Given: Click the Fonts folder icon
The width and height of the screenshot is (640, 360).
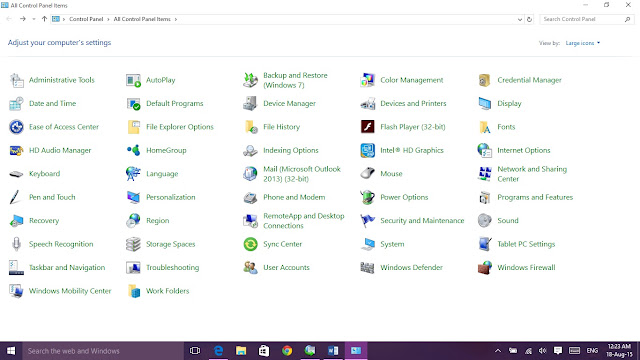Looking at the screenshot, I should tap(484, 127).
